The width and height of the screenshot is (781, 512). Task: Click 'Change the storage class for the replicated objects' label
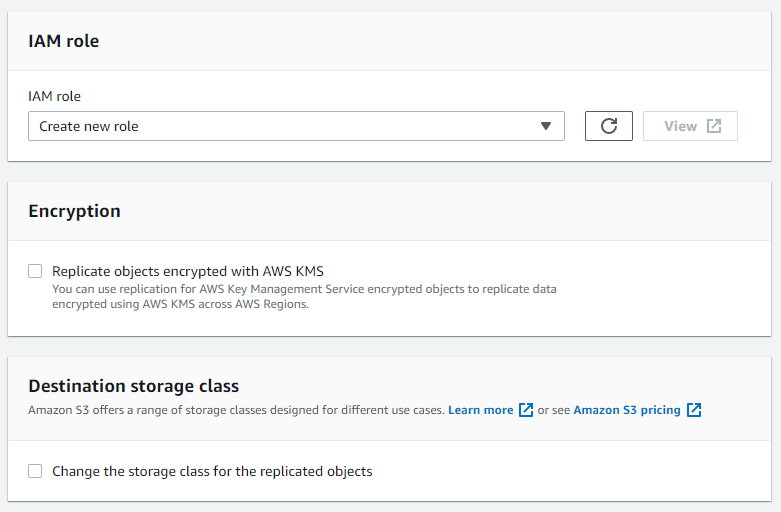[212, 471]
